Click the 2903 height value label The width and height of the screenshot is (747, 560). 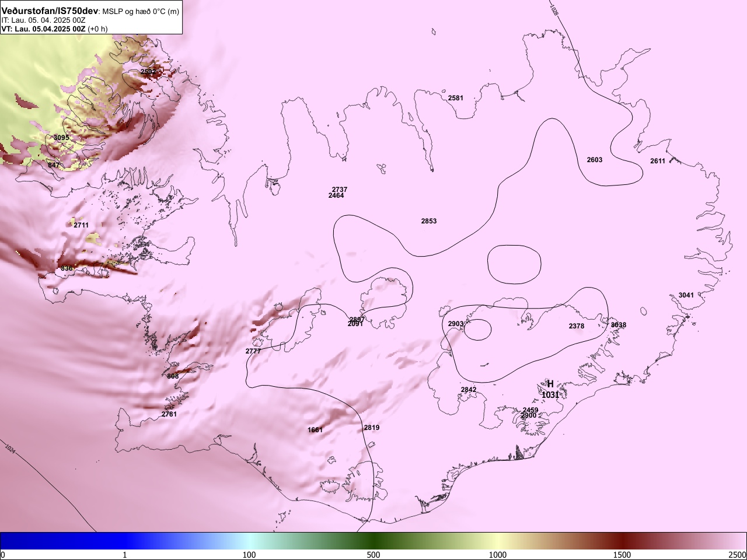pyautogui.click(x=456, y=324)
